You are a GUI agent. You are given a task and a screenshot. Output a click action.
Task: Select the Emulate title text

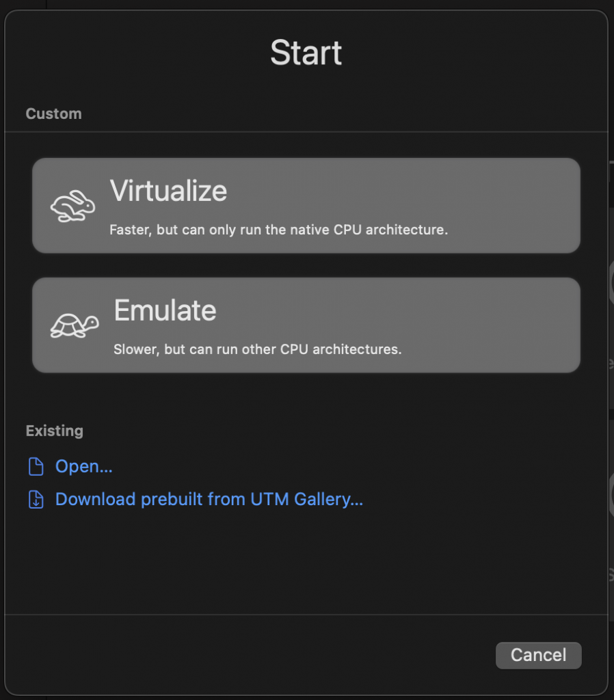tap(165, 310)
